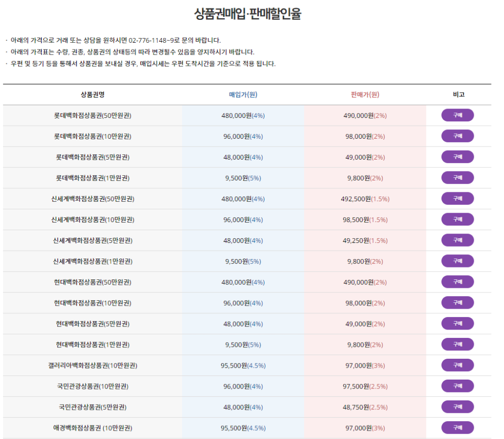Click notice line about 우편 및 등기 arrival time
The width and height of the screenshot is (504, 439).
tap(143, 64)
